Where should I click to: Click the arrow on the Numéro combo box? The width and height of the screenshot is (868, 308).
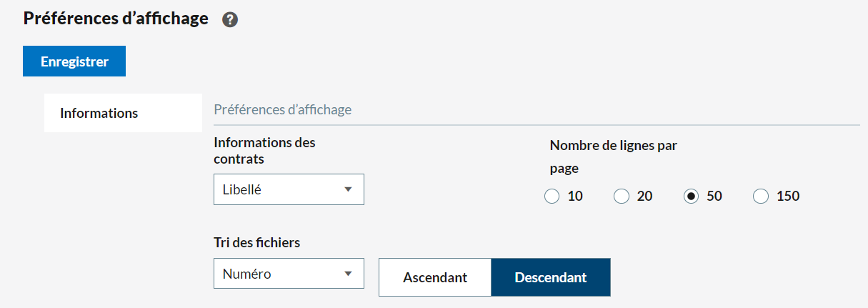point(349,274)
